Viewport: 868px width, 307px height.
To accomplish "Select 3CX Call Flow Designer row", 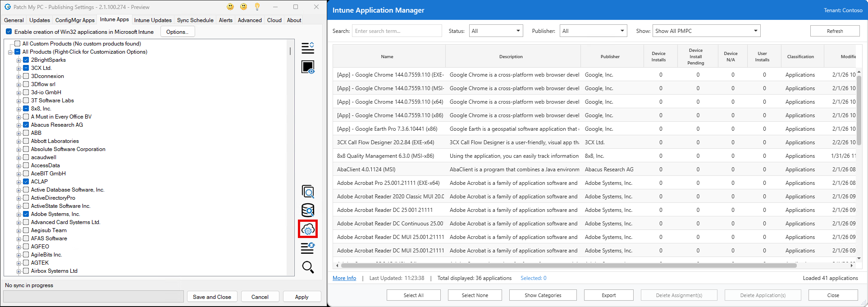I will tap(595, 142).
